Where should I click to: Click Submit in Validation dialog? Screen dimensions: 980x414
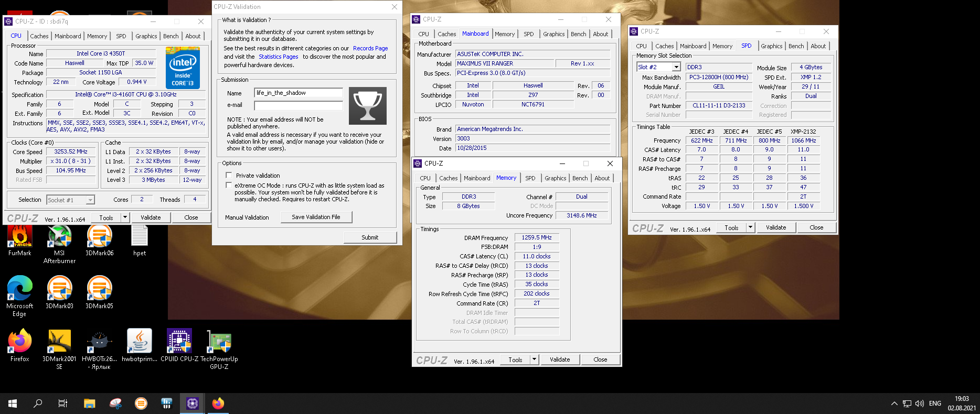click(370, 237)
